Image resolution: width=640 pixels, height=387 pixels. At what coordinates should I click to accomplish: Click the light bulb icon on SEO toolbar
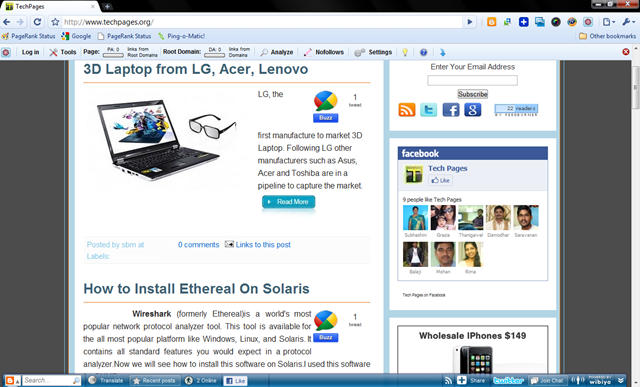click(405, 52)
